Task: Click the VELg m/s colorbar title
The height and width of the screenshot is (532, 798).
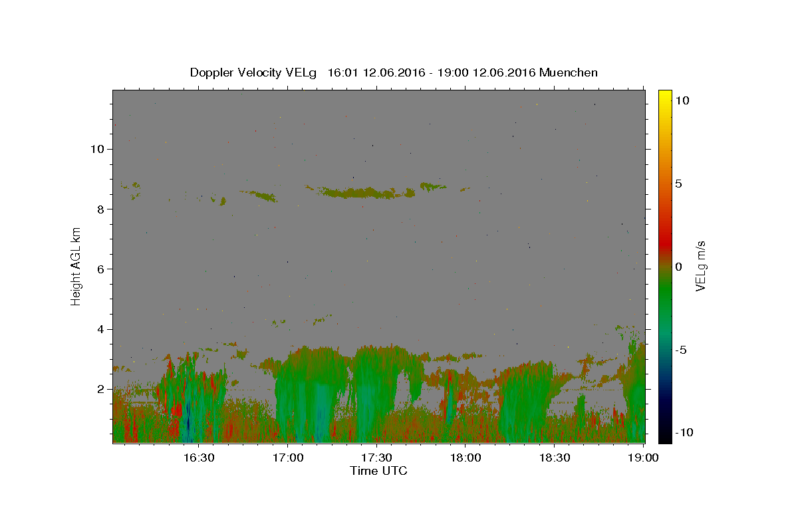Action: (x=700, y=266)
